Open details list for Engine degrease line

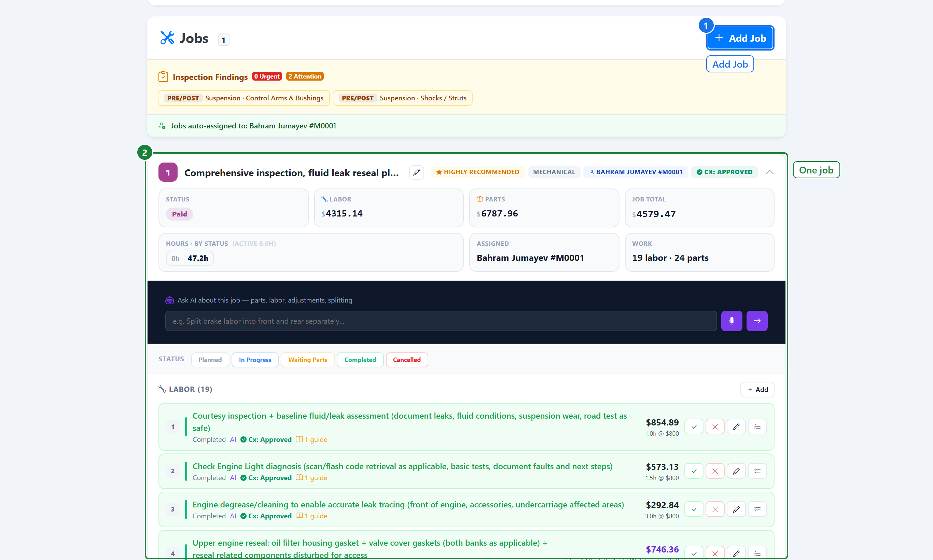[757, 509]
